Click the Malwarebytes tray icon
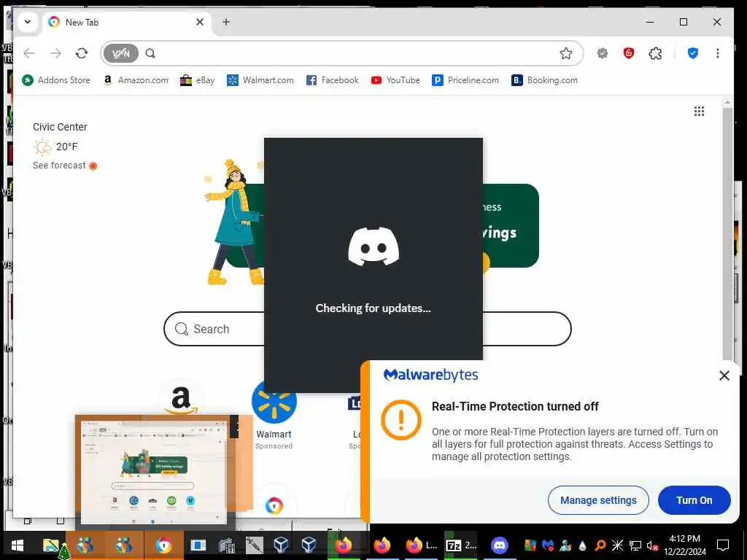 click(x=549, y=545)
